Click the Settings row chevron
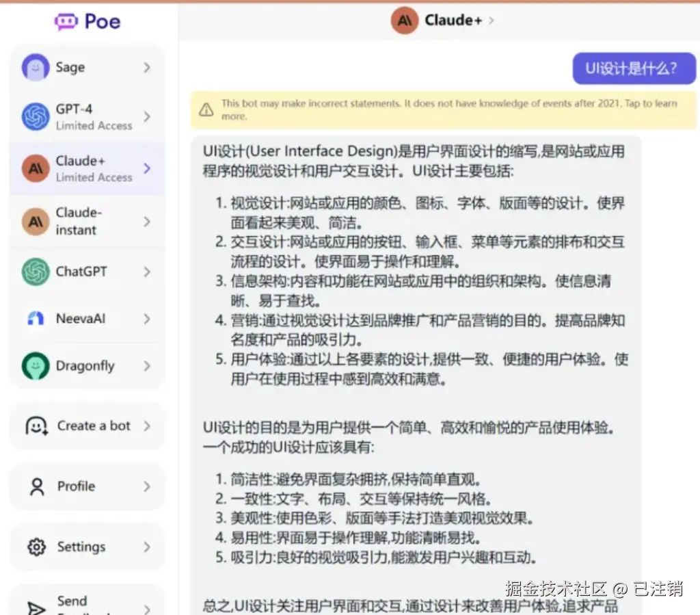Screen dimensions: 700x615 pyautogui.click(x=147, y=547)
